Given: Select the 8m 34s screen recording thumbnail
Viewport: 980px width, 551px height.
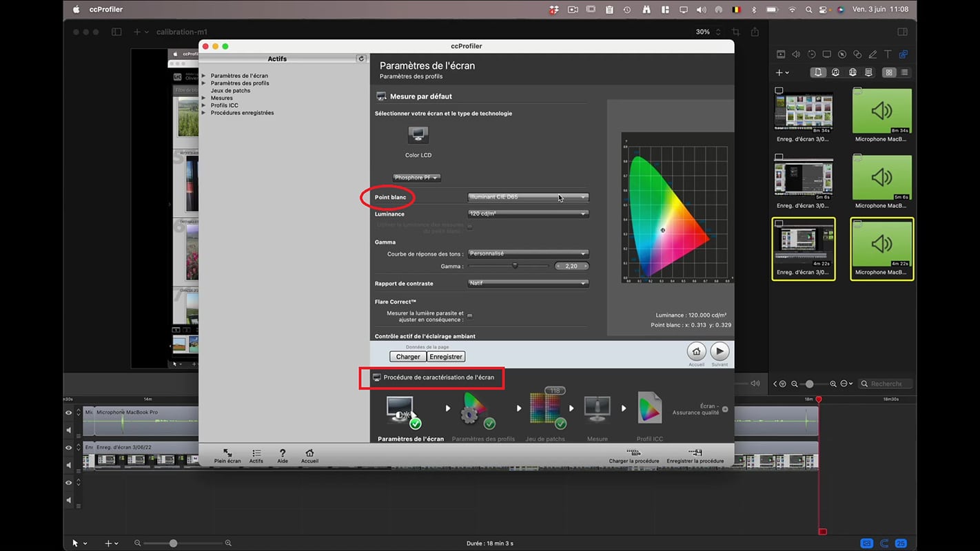Looking at the screenshot, I should coord(804,112).
